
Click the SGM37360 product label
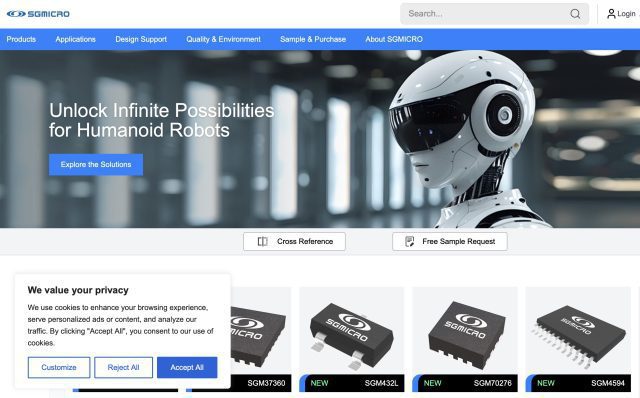pyautogui.click(x=266, y=383)
